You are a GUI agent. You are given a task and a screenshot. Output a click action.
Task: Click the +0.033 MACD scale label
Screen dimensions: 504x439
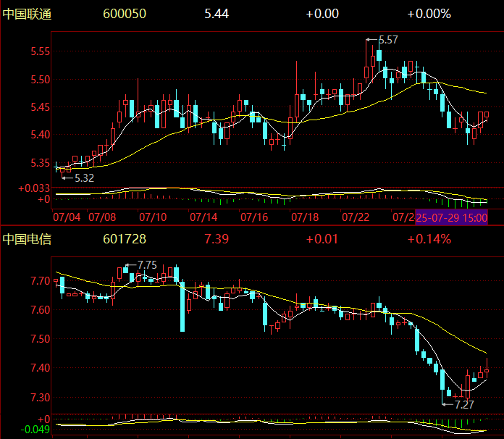tap(34, 188)
